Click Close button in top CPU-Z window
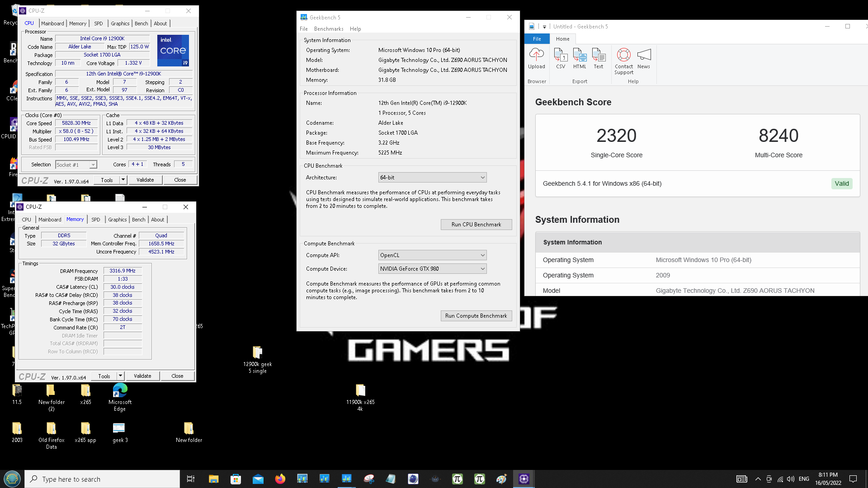The height and width of the screenshot is (488, 868). pyautogui.click(x=180, y=180)
